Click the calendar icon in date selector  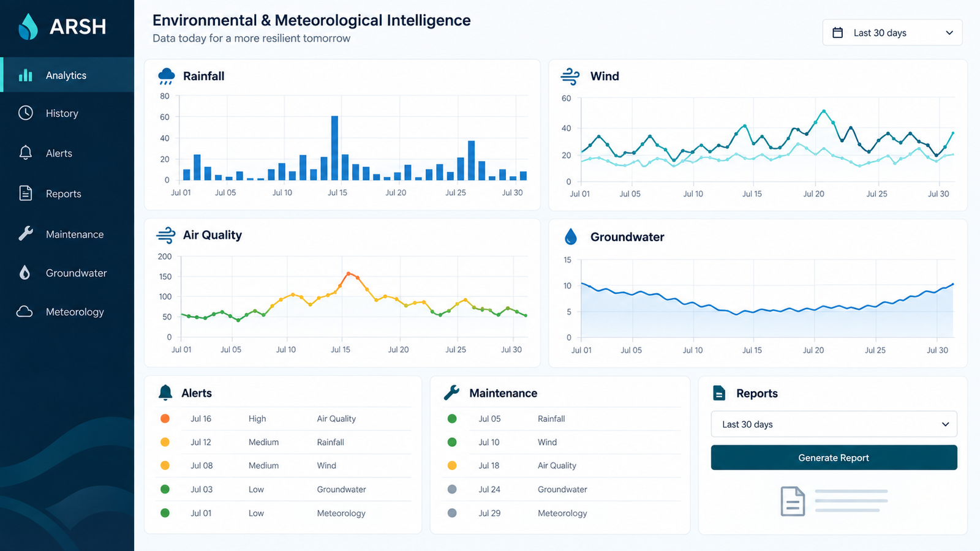tap(837, 32)
